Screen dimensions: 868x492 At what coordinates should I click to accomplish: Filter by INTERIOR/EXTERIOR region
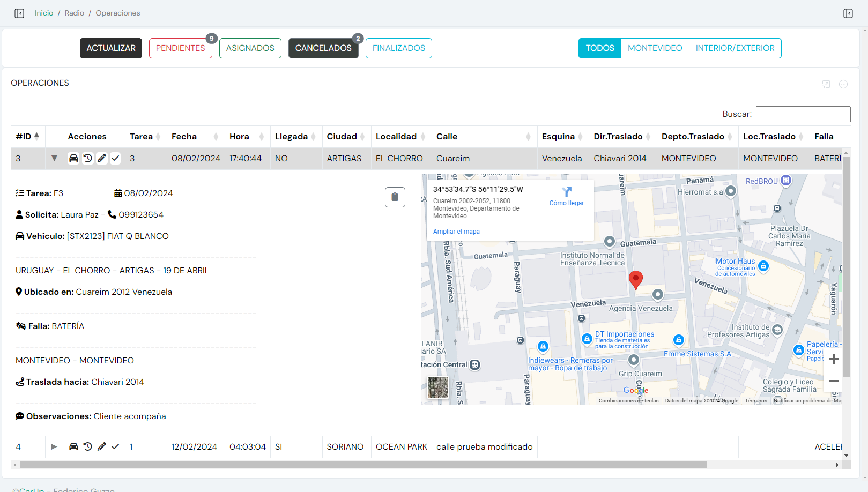click(735, 48)
